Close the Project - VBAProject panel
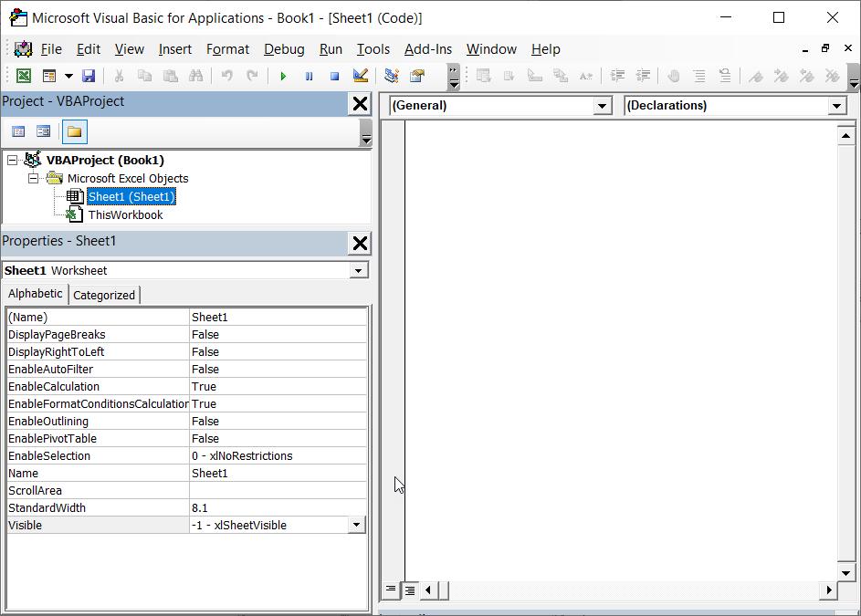 pyautogui.click(x=361, y=103)
